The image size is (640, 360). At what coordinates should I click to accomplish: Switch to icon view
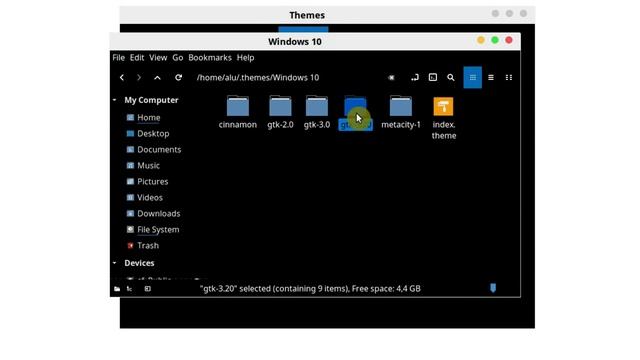(473, 78)
